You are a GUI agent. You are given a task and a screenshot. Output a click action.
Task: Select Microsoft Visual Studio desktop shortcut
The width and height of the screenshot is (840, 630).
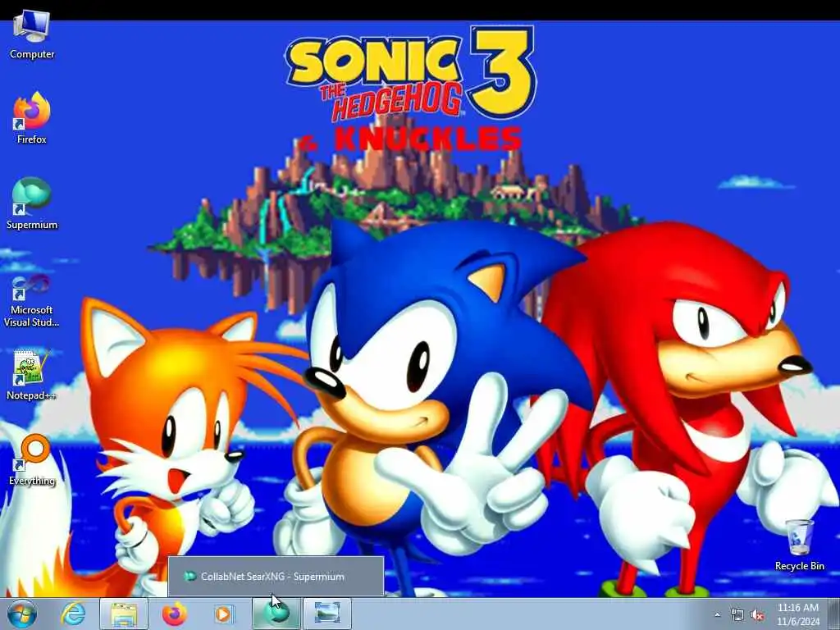[32, 300]
